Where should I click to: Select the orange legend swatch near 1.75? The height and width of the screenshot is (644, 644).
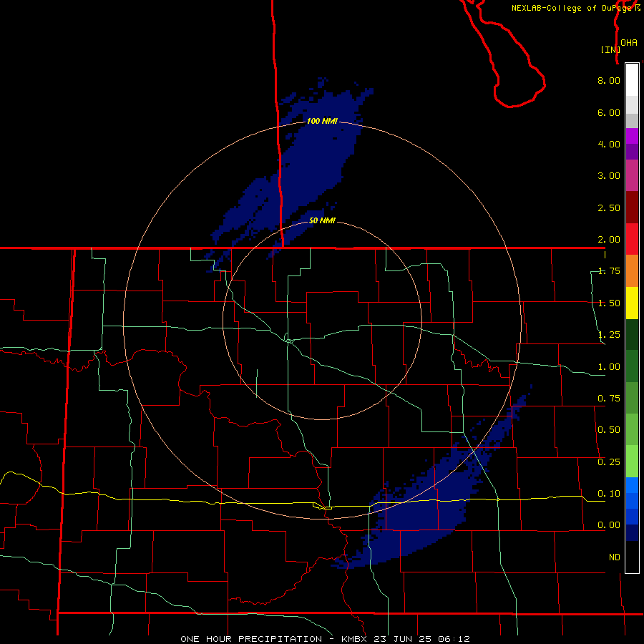tap(632, 271)
